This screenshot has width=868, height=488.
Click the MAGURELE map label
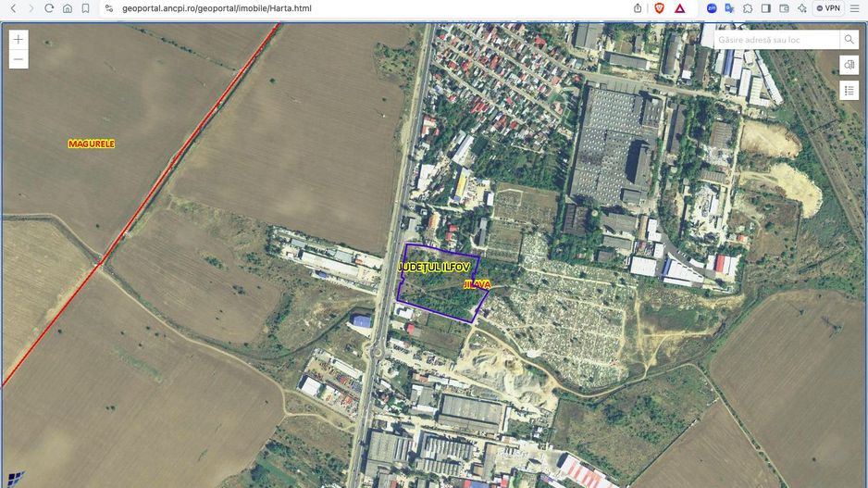(92, 144)
